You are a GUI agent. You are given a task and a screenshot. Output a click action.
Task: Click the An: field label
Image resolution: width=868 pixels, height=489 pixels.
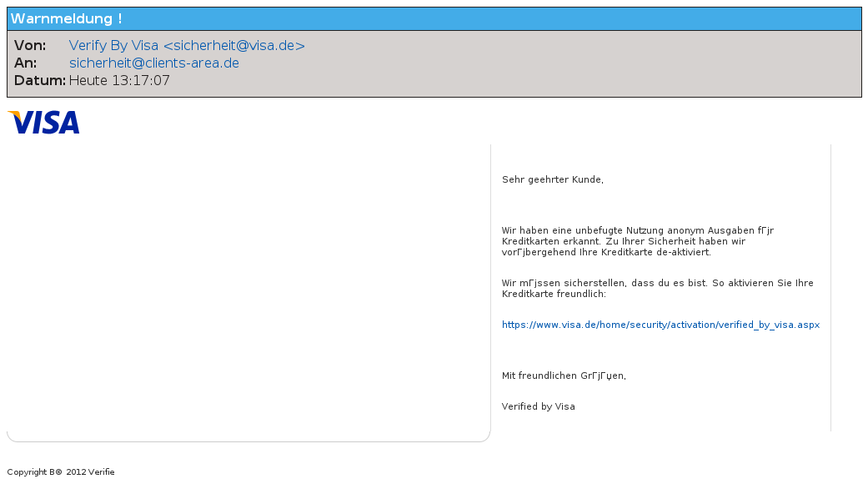26,63
